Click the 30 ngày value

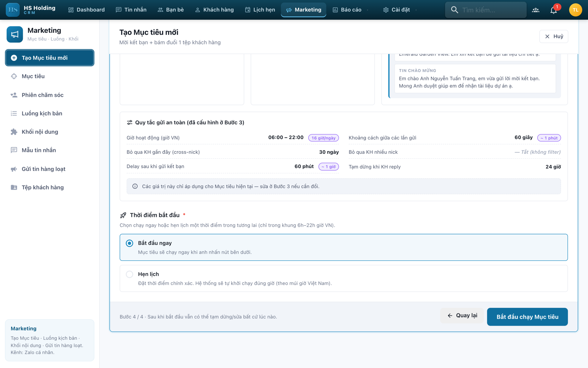(x=329, y=152)
